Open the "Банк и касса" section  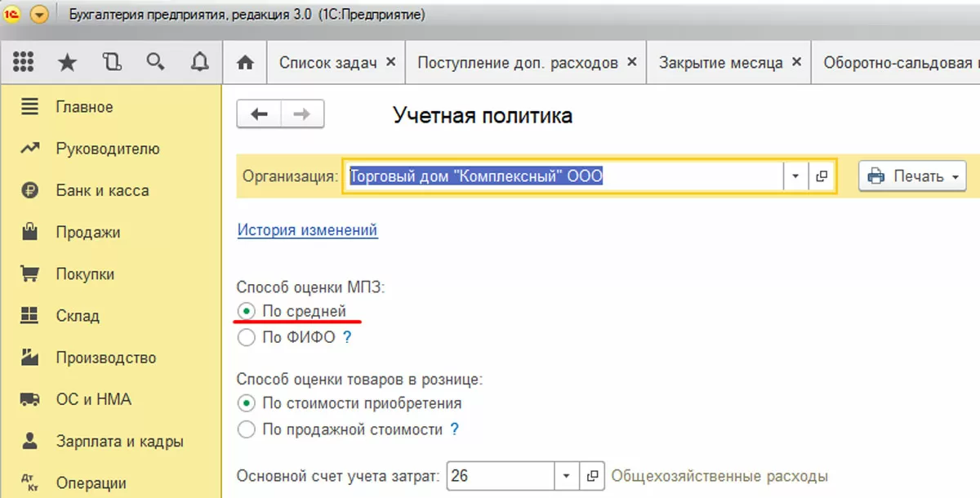pyautogui.click(x=102, y=191)
